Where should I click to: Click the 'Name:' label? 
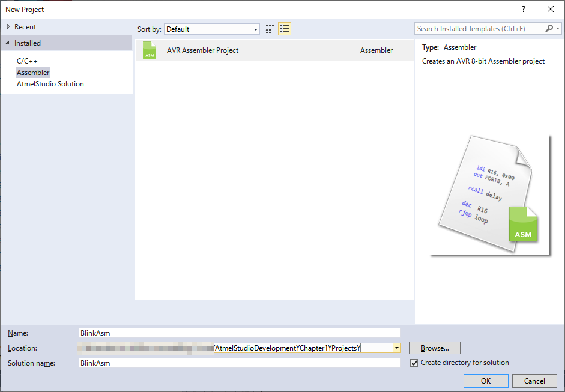click(18, 333)
